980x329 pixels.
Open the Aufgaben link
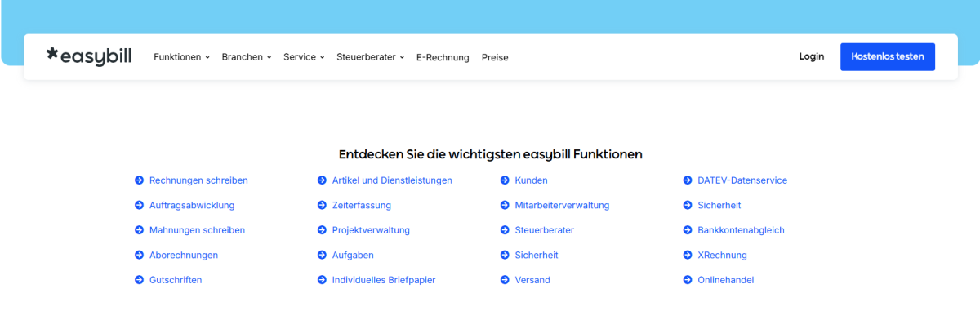[353, 256]
